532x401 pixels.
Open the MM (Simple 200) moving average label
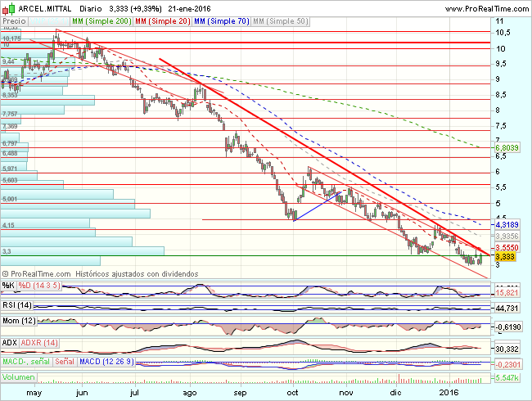pos(101,21)
